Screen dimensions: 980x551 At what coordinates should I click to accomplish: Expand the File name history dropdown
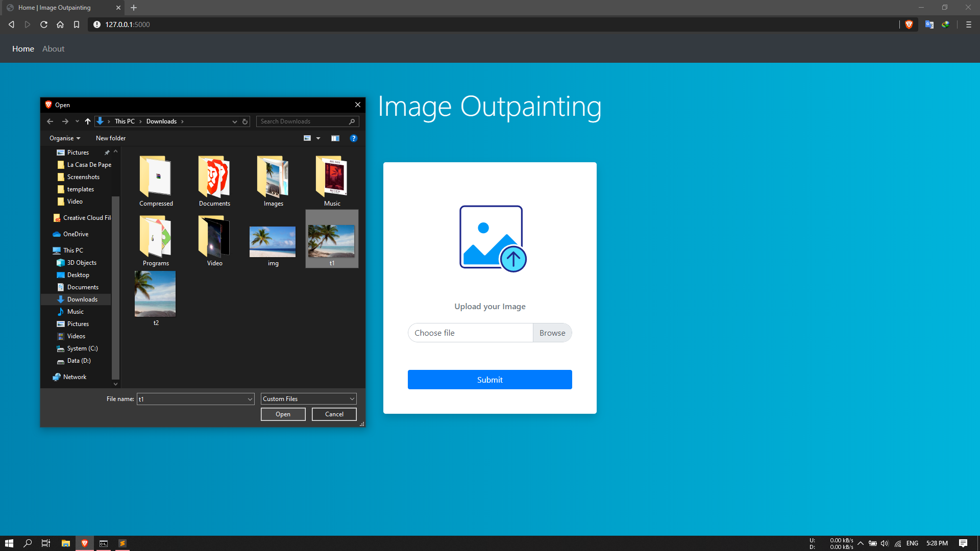point(250,399)
